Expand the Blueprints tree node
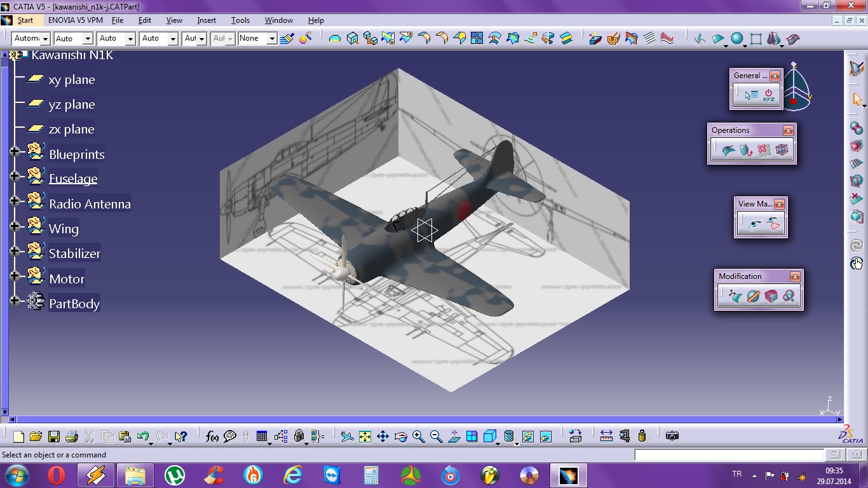The height and width of the screenshot is (488, 868). pos(15,152)
